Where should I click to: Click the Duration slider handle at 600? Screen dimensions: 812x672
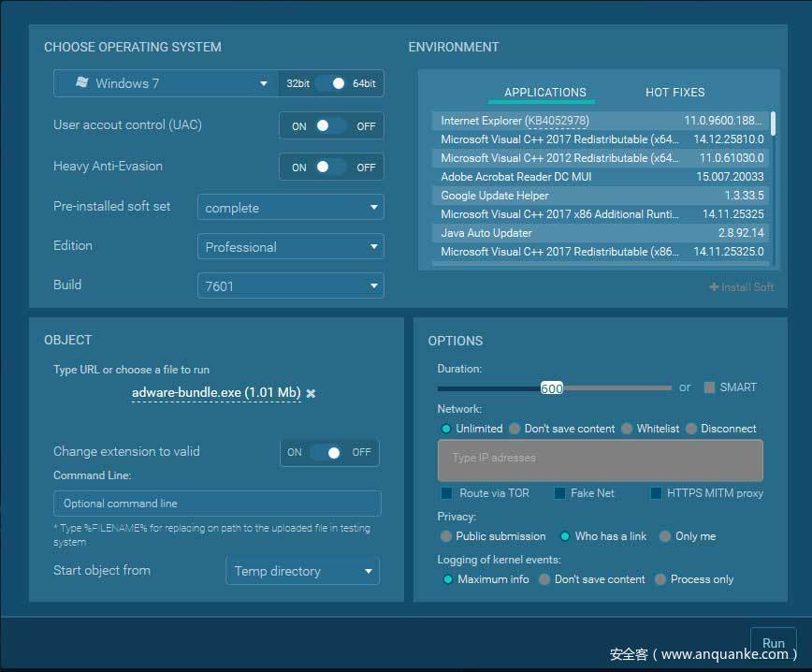point(551,387)
